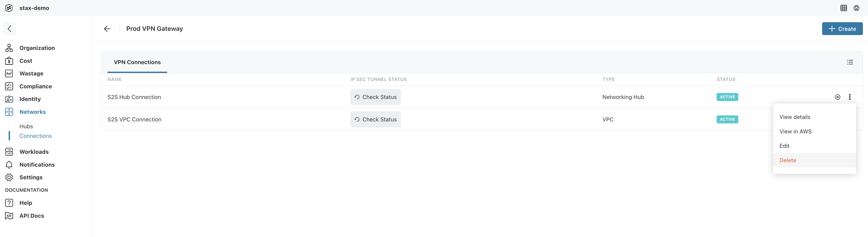This screenshot has height=237, width=868.
Task: Click the Workloads stack icon
Action: [x=9, y=152]
